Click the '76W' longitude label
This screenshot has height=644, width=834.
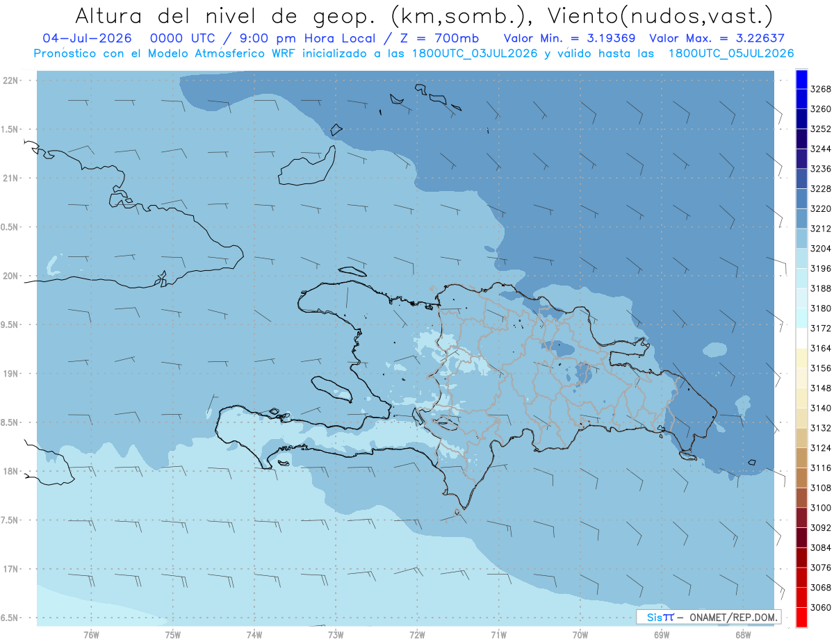91,634
